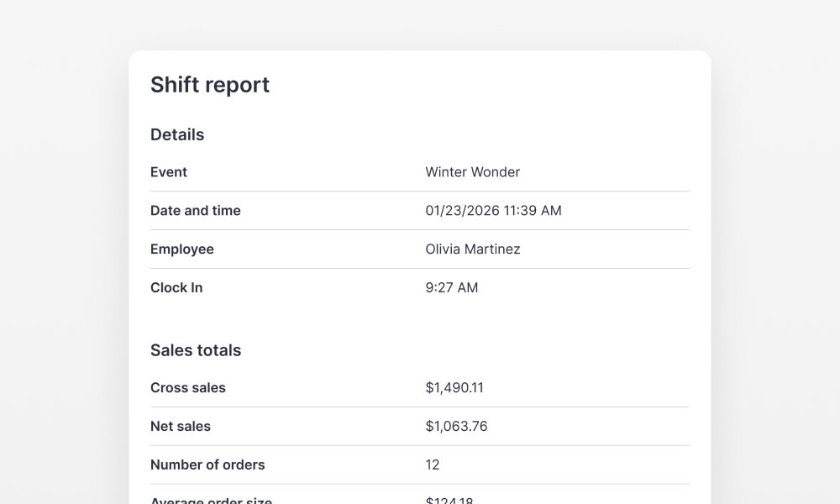Click the Shift report heading

coord(210,85)
